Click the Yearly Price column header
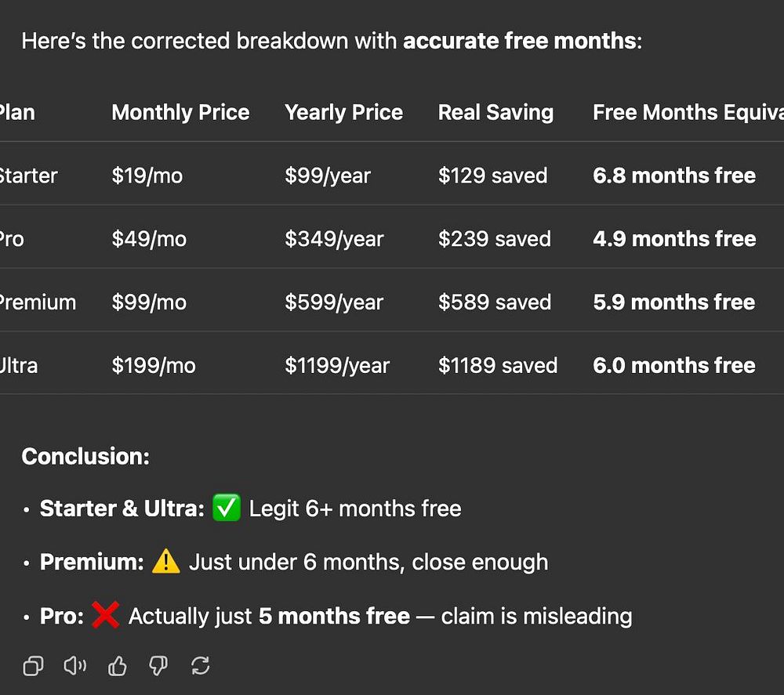Viewport: 784px width, 695px height. [x=343, y=112]
